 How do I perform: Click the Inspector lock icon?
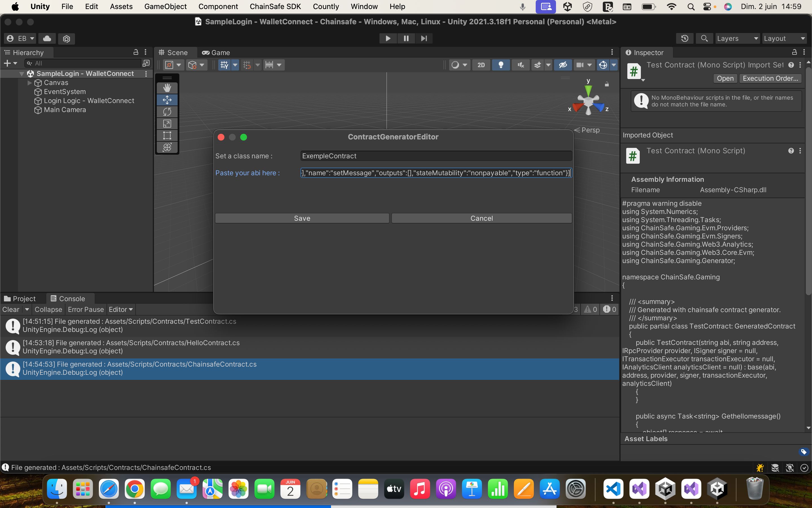point(794,52)
